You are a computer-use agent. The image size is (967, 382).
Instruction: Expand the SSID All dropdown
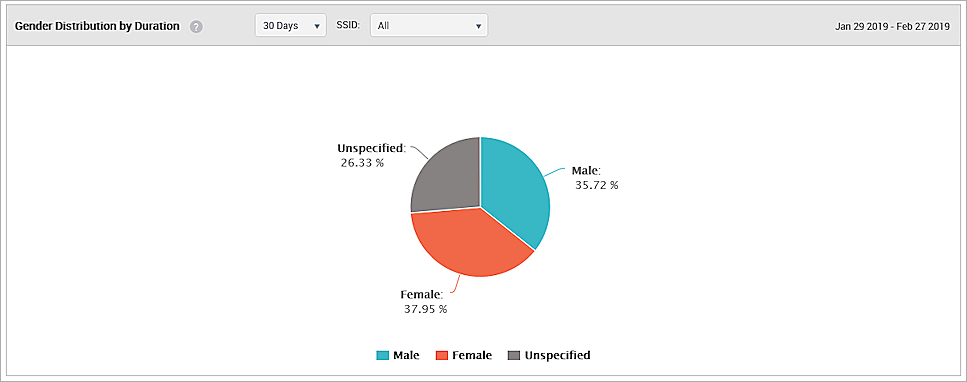(x=429, y=26)
